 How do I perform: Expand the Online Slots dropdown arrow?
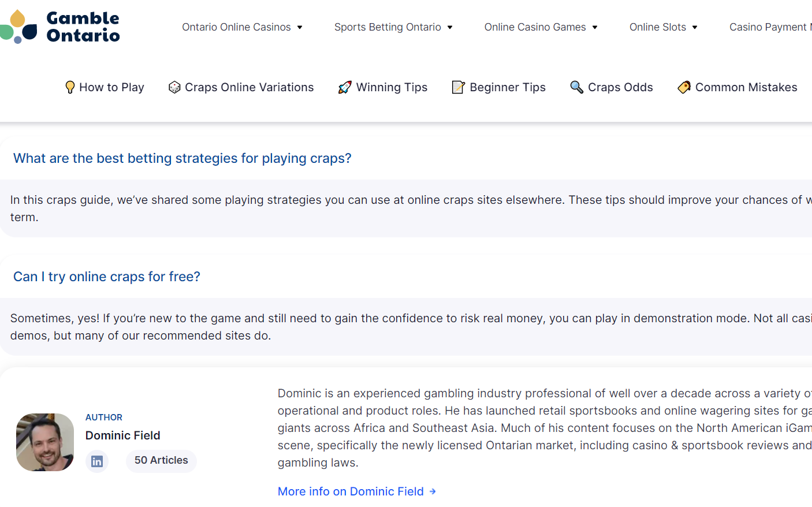point(695,27)
